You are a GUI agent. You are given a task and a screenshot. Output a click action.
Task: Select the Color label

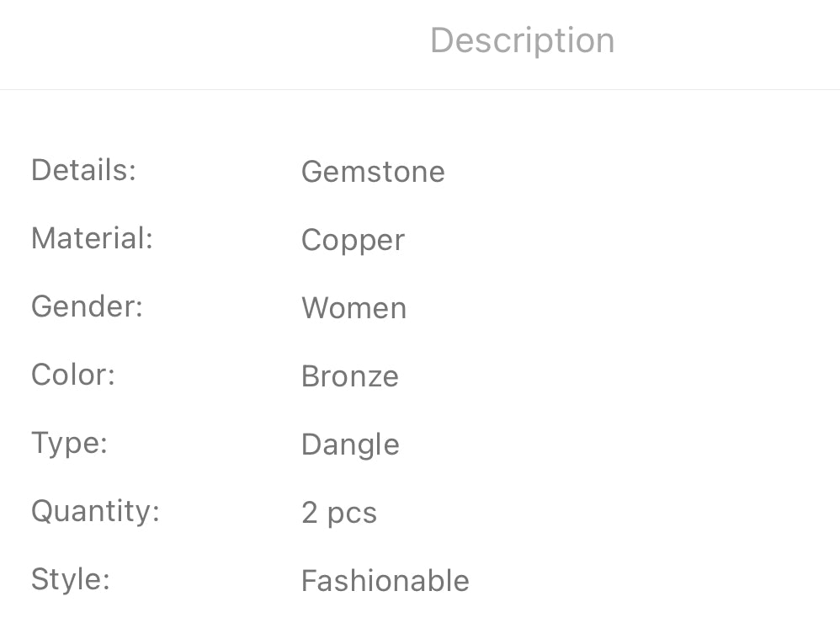tap(72, 375)
